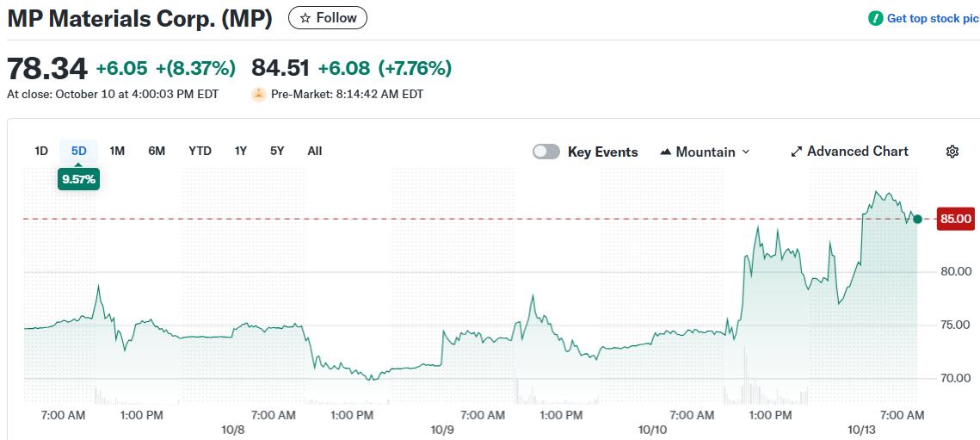This screenshot has height=440, width=980.
Task: Show the All time range
Action: tap(315, 151)
